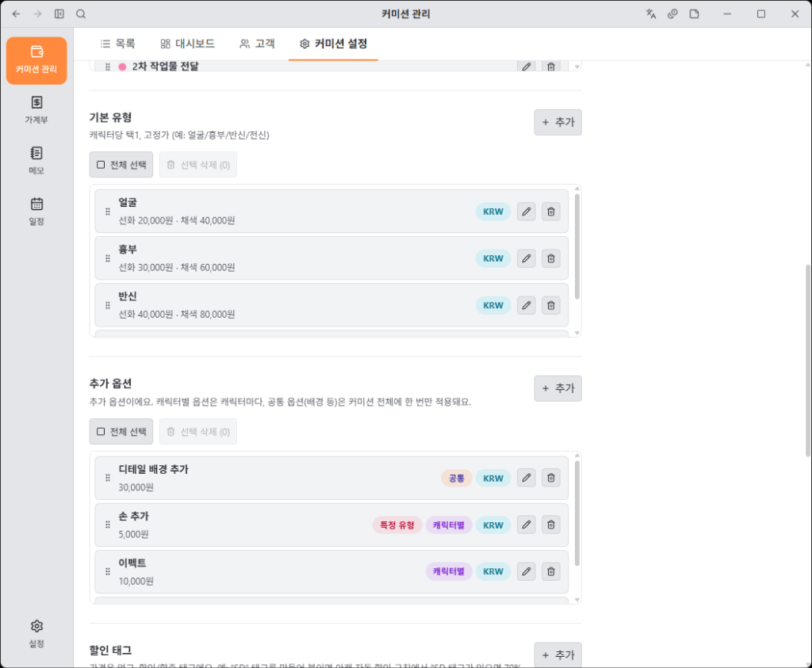This screenshot has height=668, width=812.
Task: Edit the 얼굴 base type
Action: [x=527, y=212]
